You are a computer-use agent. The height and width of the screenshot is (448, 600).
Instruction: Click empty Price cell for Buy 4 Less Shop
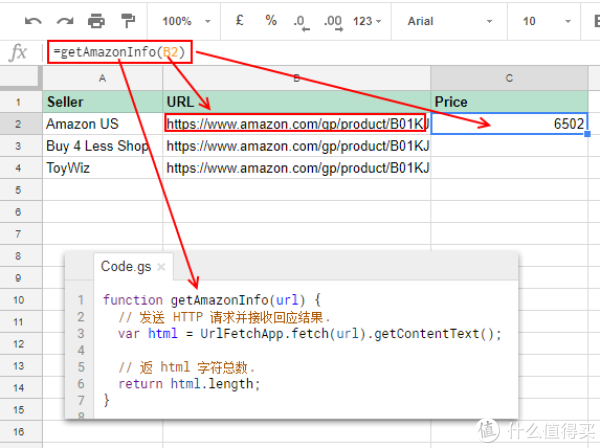click(x=509, y=146)
